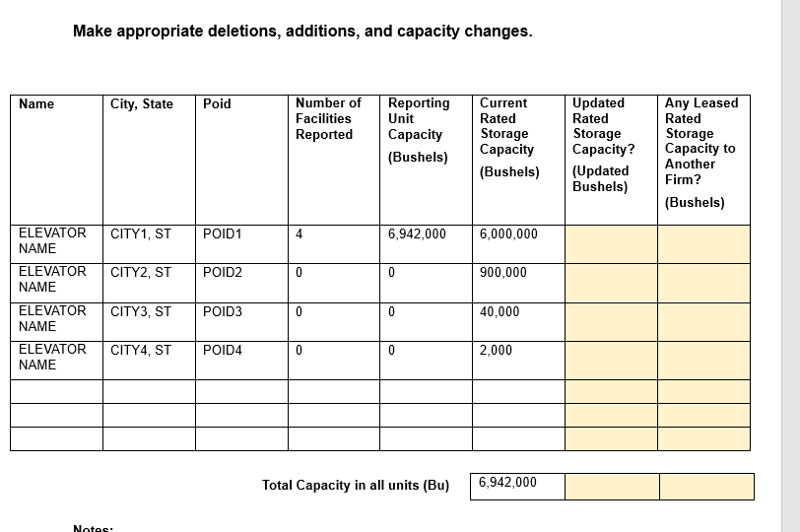
Task: Click the first empty Name cell below POID4 row
Action: [56, 391]
